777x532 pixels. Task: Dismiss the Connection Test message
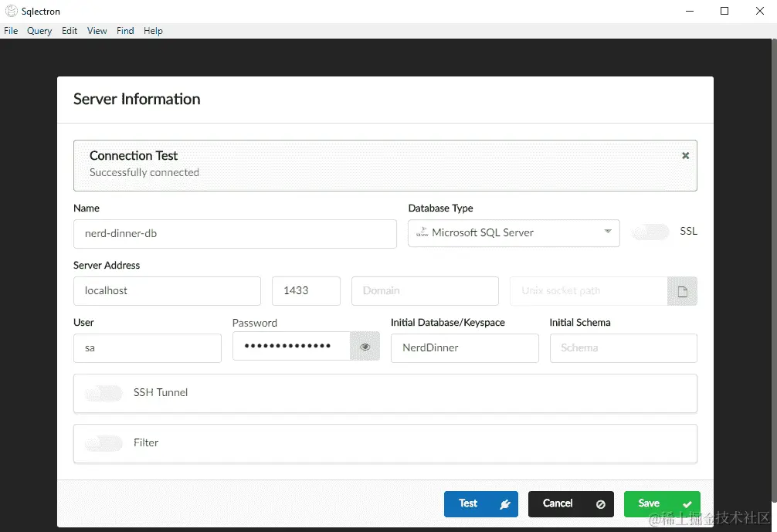(x=685, y=155)
